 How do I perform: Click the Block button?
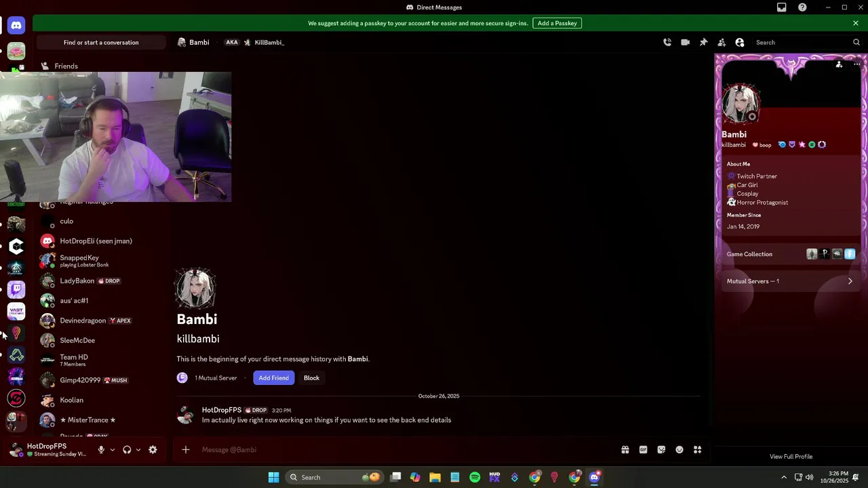311,378
